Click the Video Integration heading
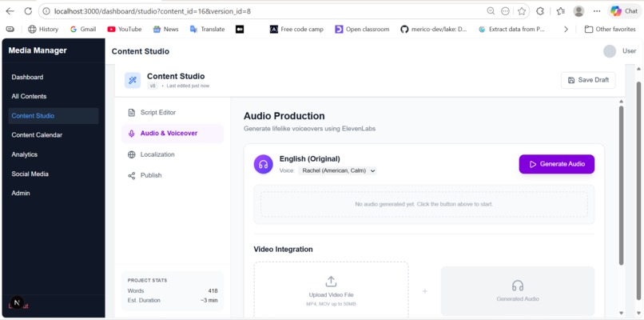644x320 pixels. pos(283,250)
